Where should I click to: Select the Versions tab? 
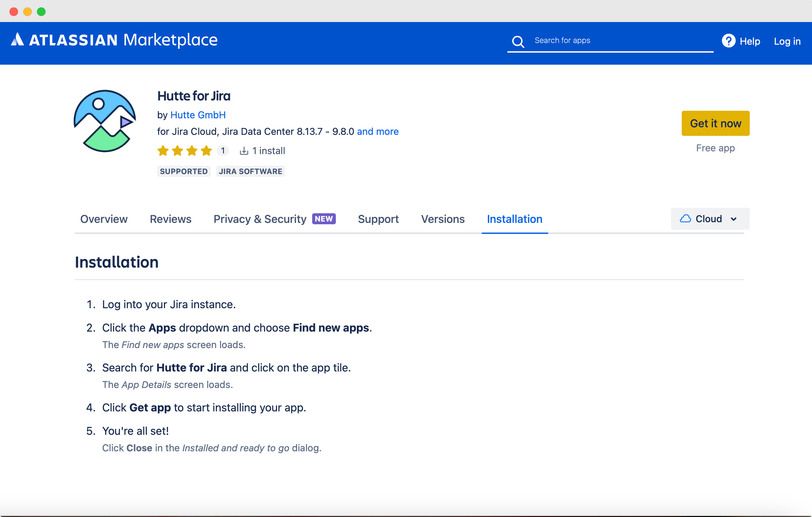pyautogui.click(x=443, y=219)
